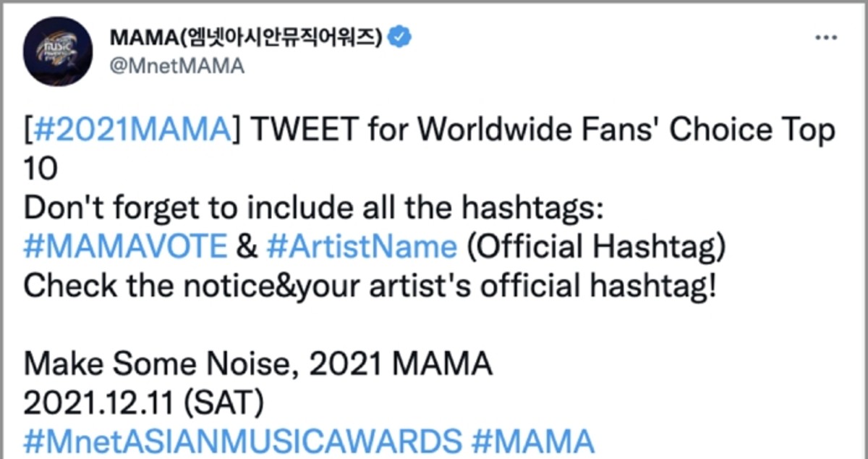Click the @MnetMAMA handle

point(176,66)
